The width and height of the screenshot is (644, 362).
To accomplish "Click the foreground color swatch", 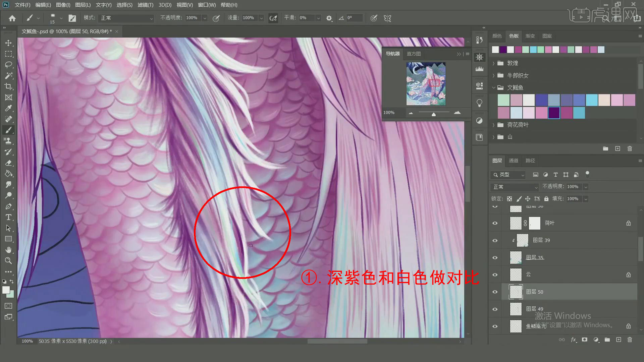I will pyautogui.click(x=6, y=290).
